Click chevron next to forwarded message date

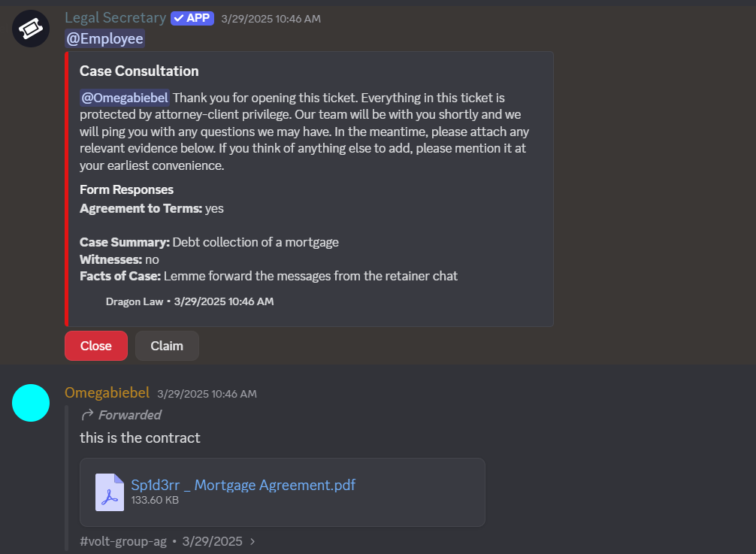[x=253, y=541]
